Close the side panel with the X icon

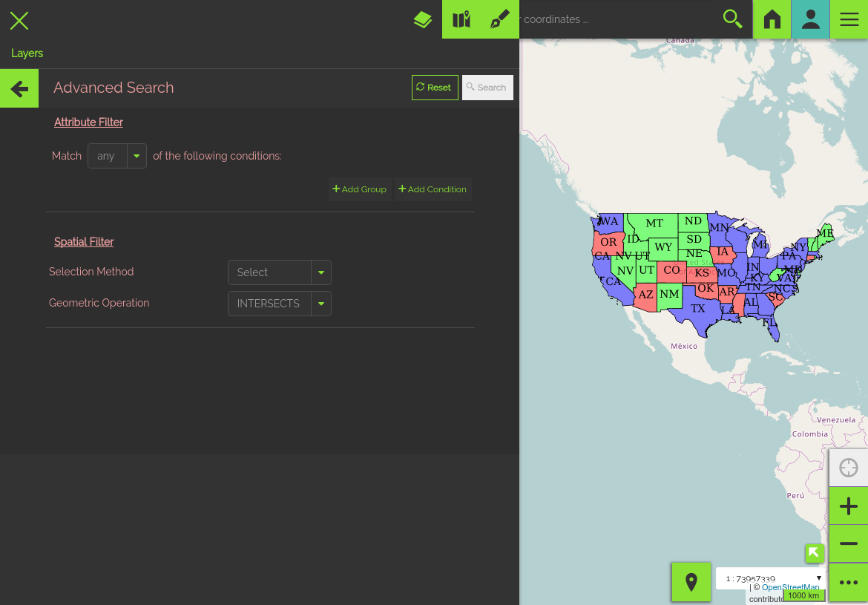[19, 20]
